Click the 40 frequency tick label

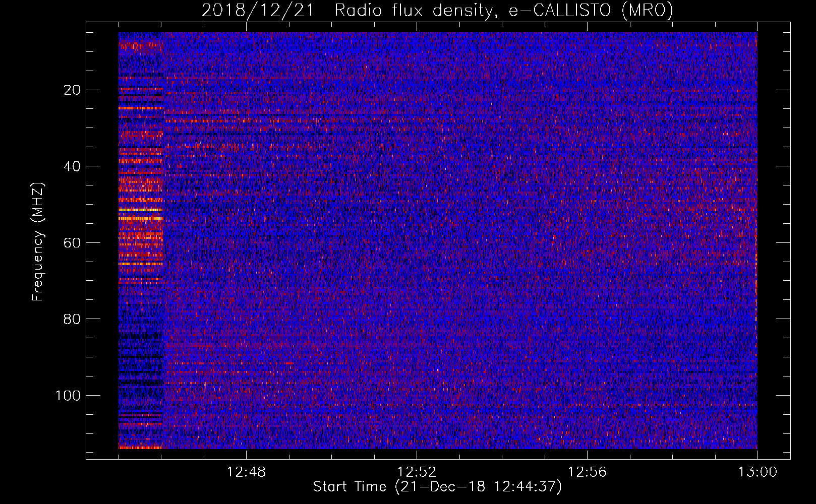(x=72, y=166)
